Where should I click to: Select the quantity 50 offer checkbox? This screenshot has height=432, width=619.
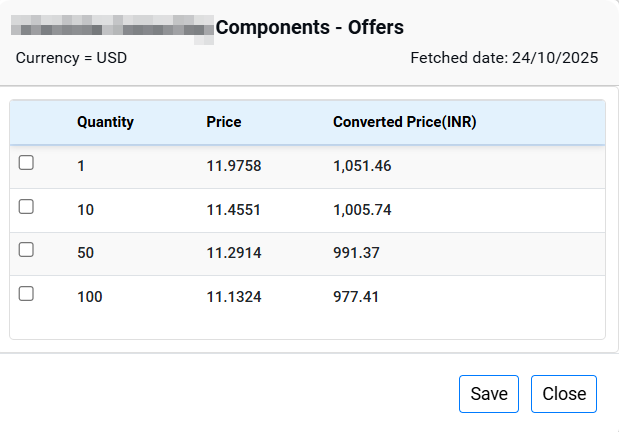tap(27, 250)
